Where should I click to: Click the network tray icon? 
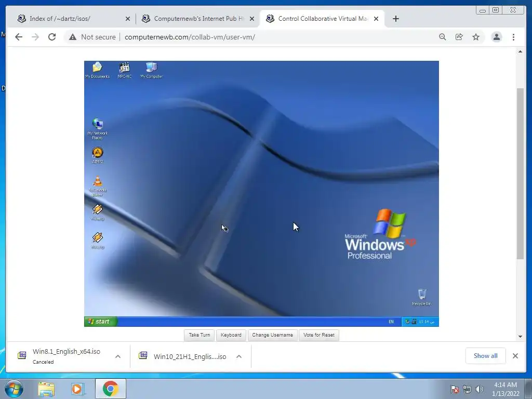tap(467, 389)
